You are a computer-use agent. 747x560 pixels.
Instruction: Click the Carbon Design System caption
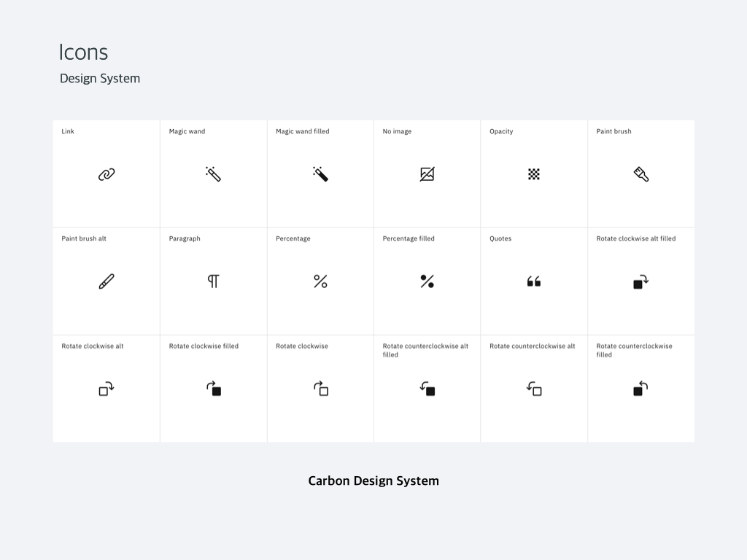pos(373,481)
